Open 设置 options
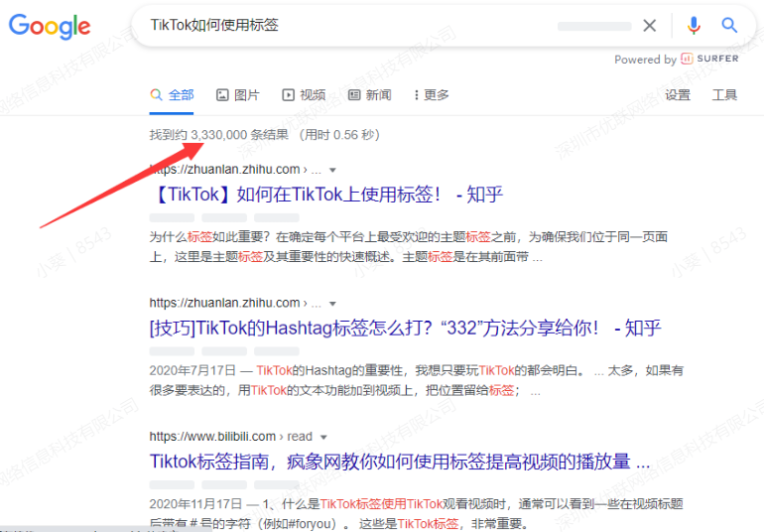Viewport: 764px width, 532px height. [x=678, y=94]
